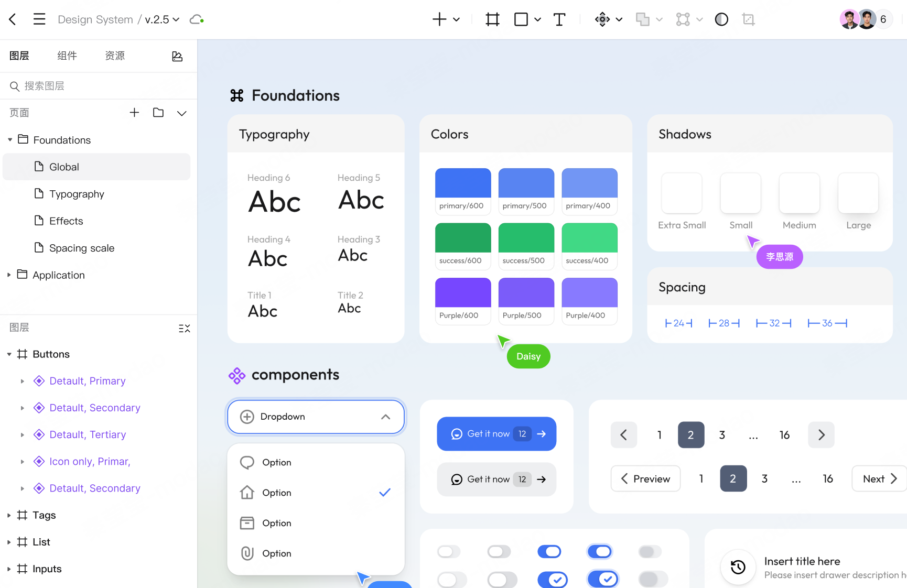
Task: Switch to the 组件 tab
Action: [67, 56]
